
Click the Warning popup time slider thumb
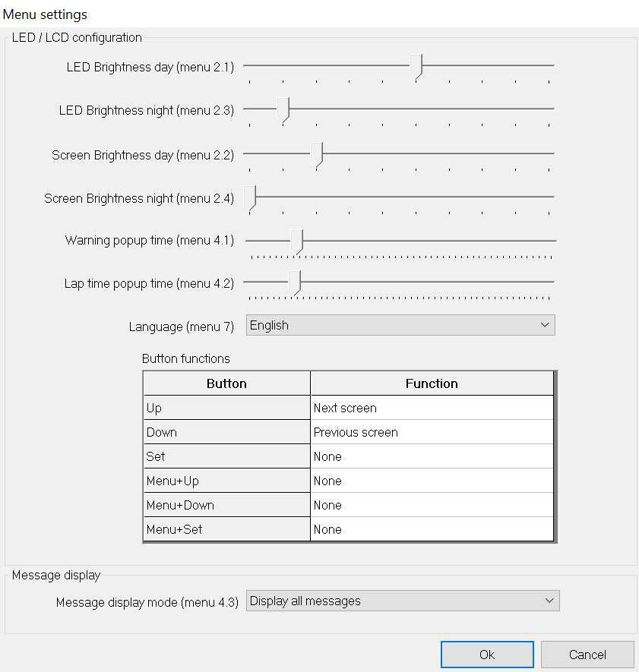tap(297, 241)
